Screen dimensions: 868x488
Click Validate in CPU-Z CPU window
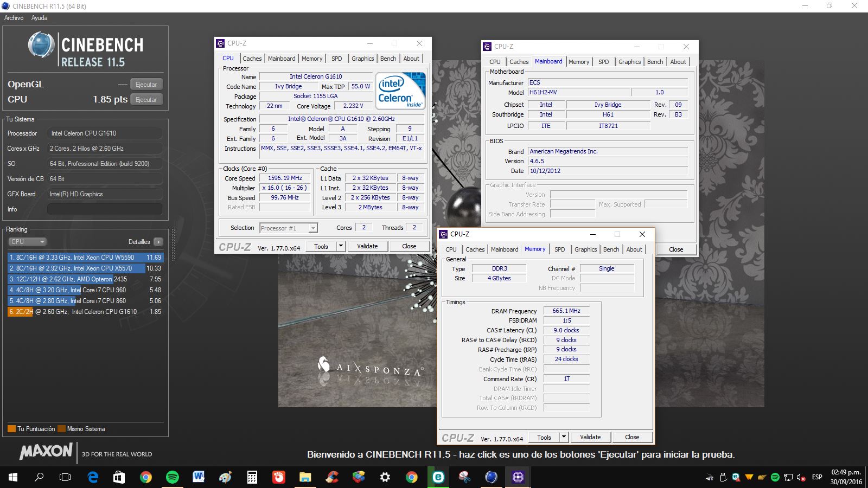(367, 246)
